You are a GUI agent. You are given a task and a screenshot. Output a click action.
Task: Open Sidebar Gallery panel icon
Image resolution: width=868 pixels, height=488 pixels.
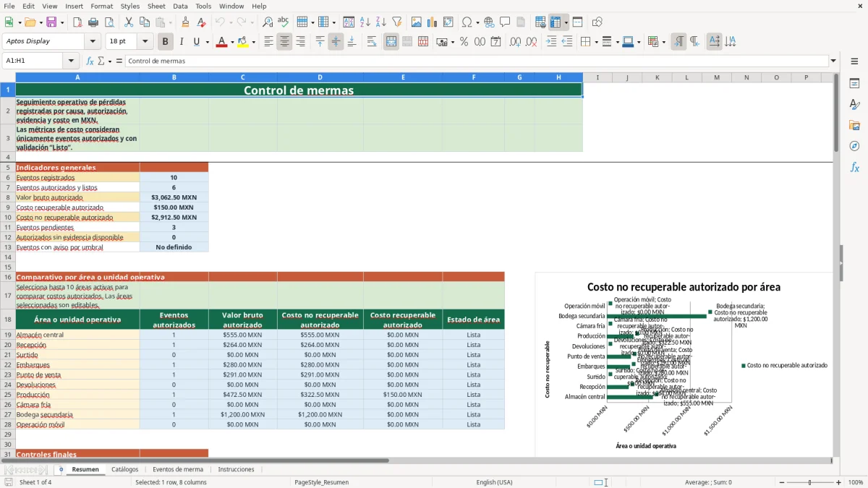pyautogui.click(x=854, y=126)
